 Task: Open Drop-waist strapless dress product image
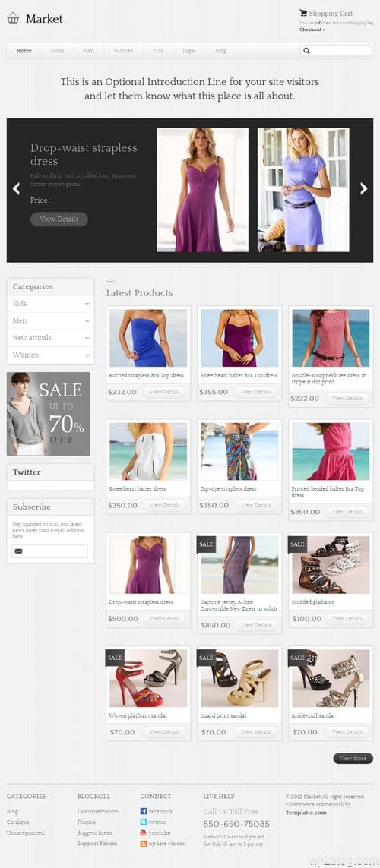point(148,565)
